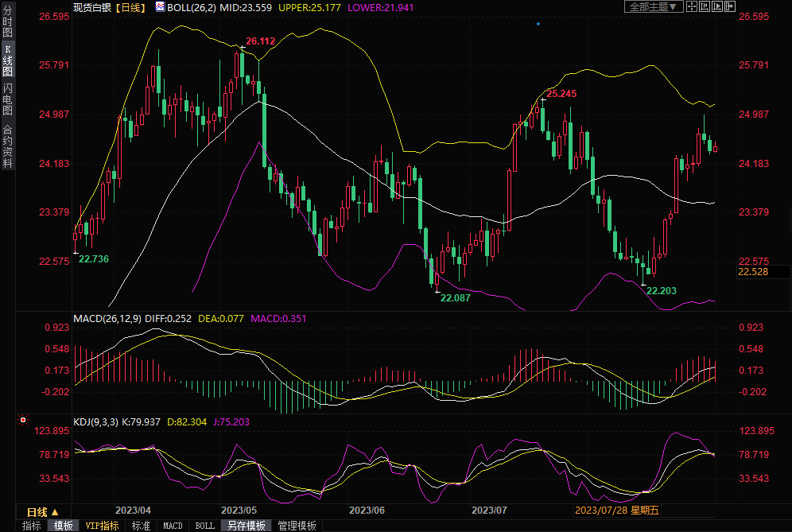Switch to 分时图 view in left sidebar

click(7, 22)
